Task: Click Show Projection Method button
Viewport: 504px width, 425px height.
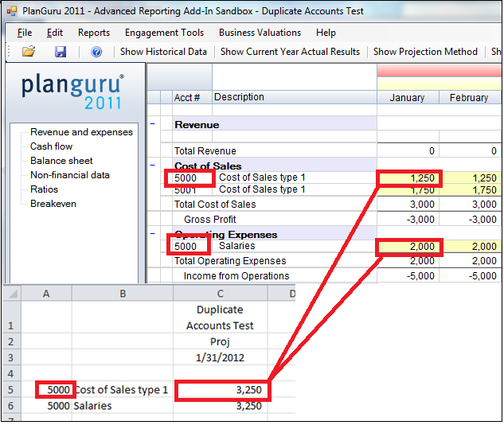Action: click(x=425, y=52)
